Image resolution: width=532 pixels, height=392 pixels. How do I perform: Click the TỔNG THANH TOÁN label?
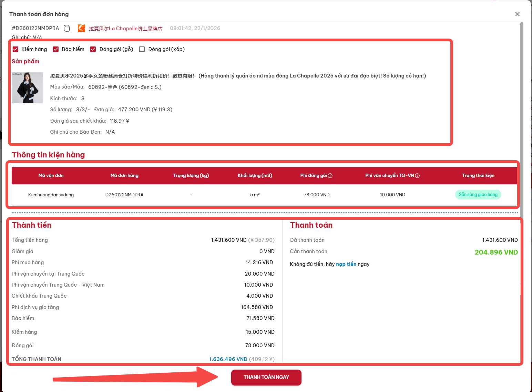click(x=37, y=359)
